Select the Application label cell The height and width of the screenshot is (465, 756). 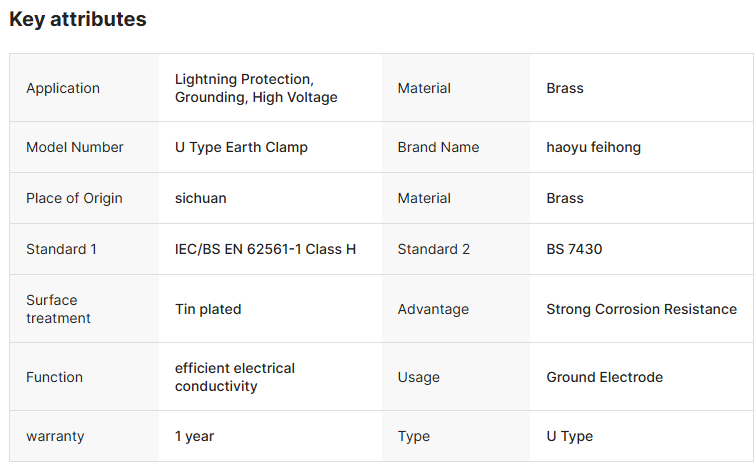tap(63, 88)
